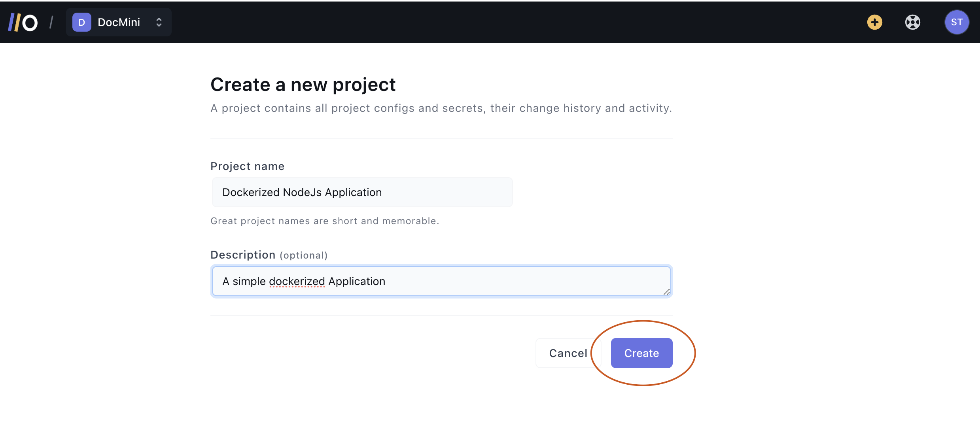Click the underlined word "dockerized"

click(x=297, y=282)
